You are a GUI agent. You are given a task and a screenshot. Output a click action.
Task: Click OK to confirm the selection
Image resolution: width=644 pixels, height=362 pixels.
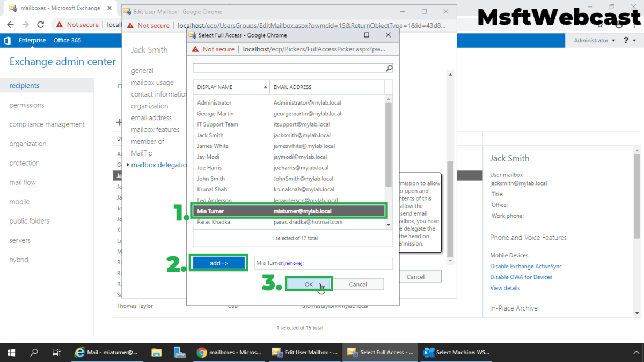point(309,284)
